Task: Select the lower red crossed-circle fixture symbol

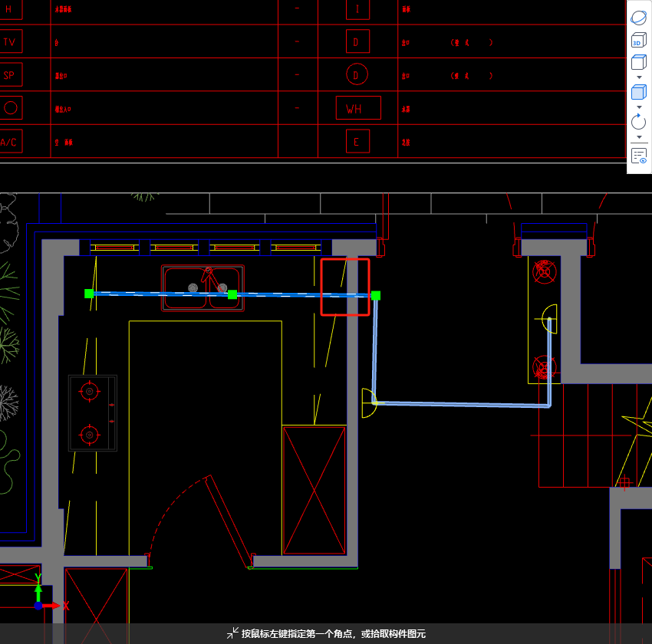Action: coord(545,367)
